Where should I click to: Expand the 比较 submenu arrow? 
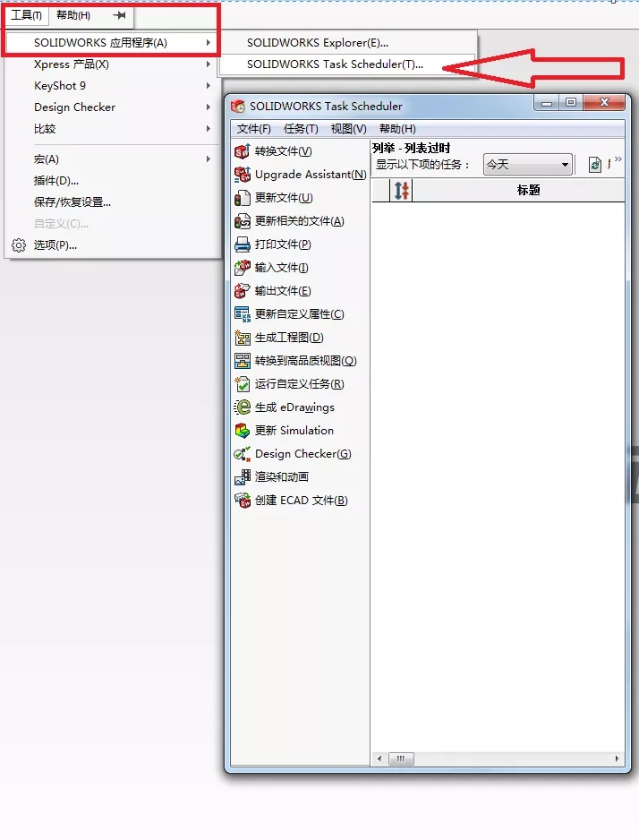[x=209, y=129]
